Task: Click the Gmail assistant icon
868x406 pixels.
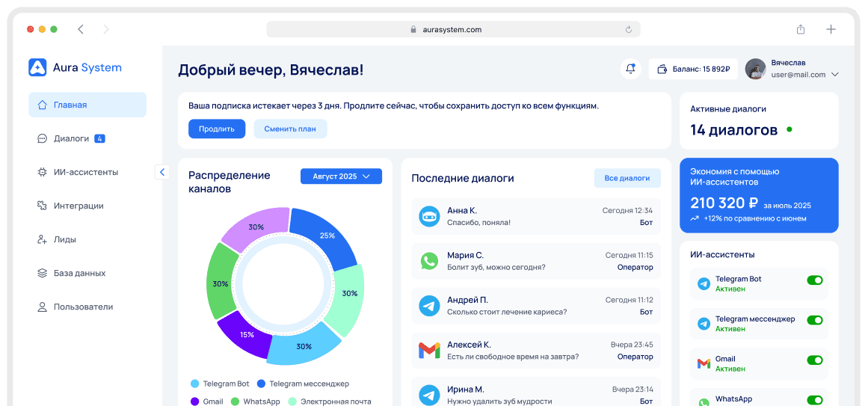Action: (x=704, y=364)
